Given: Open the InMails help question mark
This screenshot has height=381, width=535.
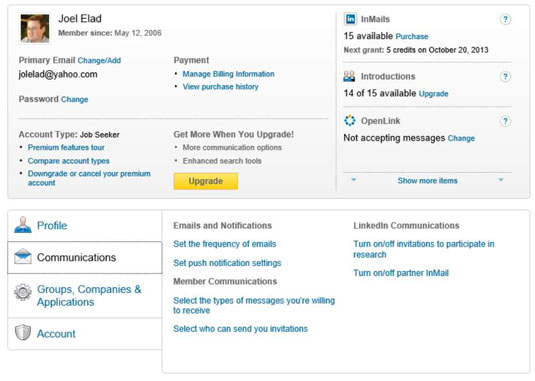Looking at the screenshot, I should [x=505, y=19].
